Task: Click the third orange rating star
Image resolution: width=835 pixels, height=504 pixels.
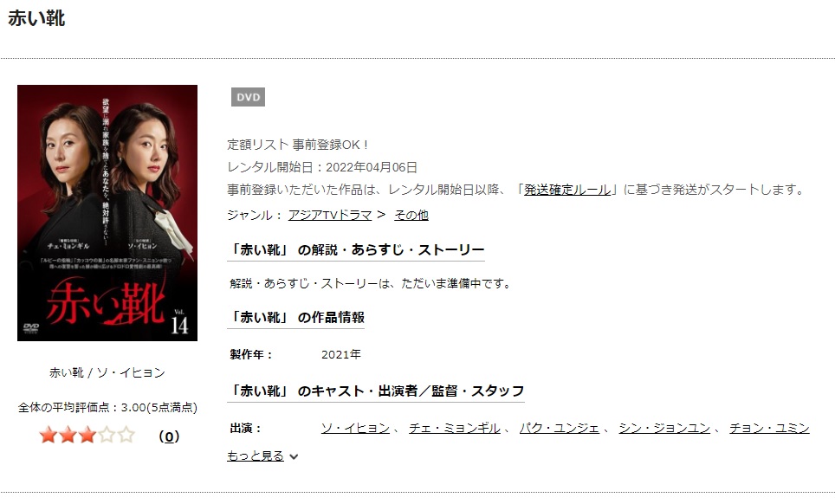Action: point(87,436)
